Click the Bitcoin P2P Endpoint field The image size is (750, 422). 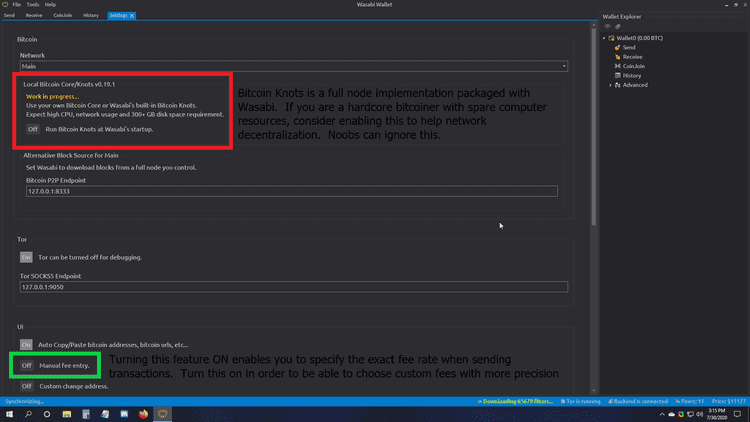pos(292,191)
